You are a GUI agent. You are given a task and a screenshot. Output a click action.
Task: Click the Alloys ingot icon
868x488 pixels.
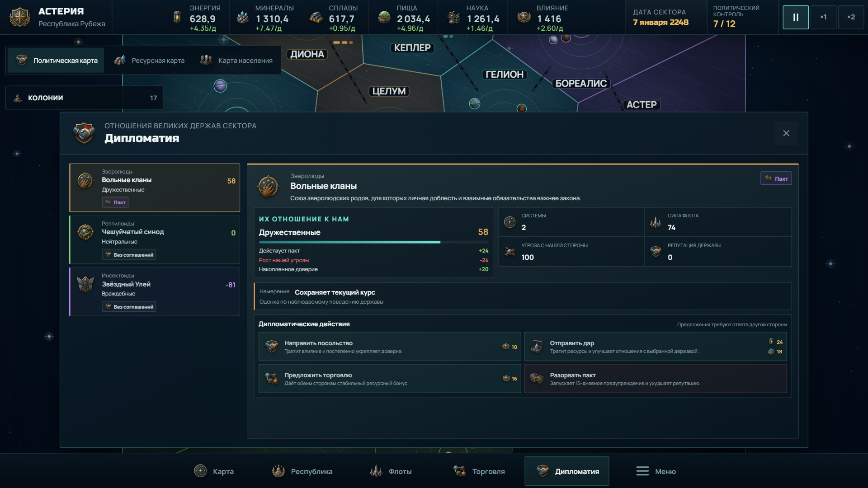[316, 17]
